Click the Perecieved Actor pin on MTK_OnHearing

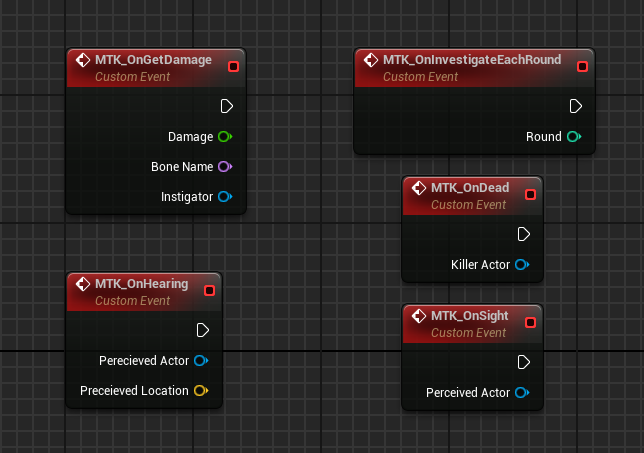coord(200,361)
